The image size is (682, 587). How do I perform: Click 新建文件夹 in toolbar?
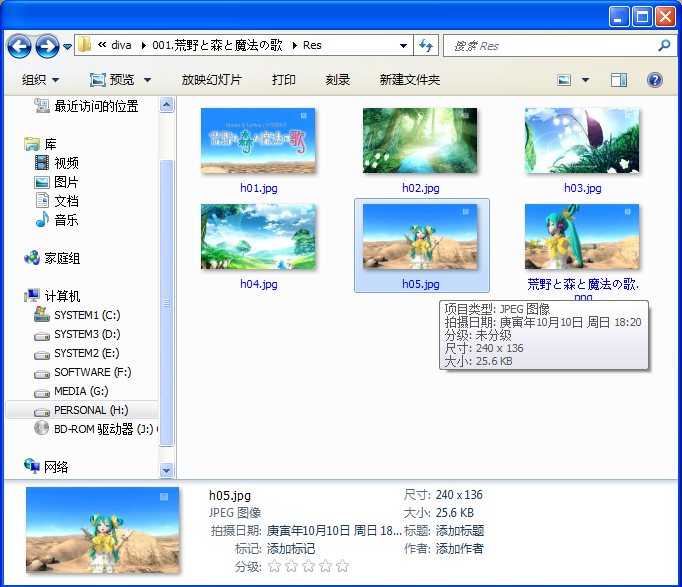[409, 80]
